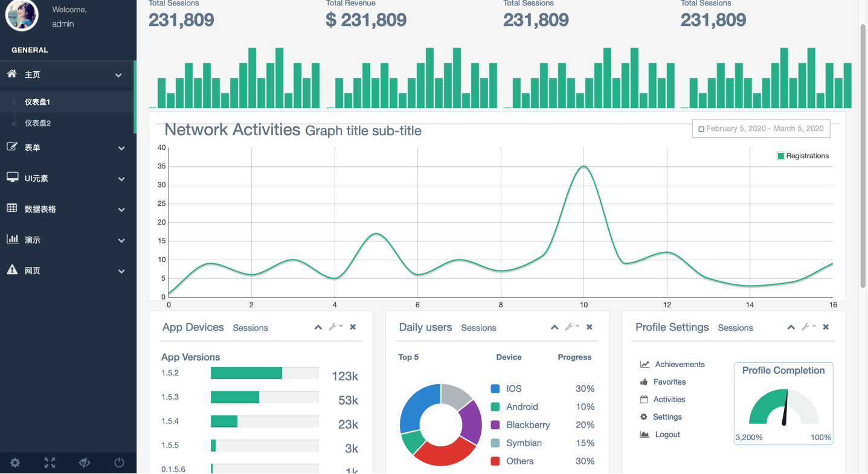Open App Devices wrench settings dropdown

tap(336, 327)
